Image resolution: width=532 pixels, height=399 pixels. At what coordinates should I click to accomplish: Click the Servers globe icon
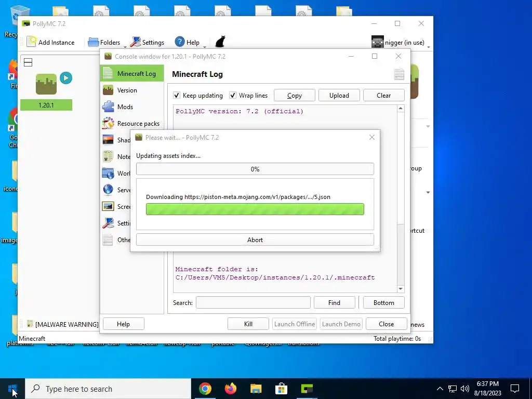tap(108, 190)
